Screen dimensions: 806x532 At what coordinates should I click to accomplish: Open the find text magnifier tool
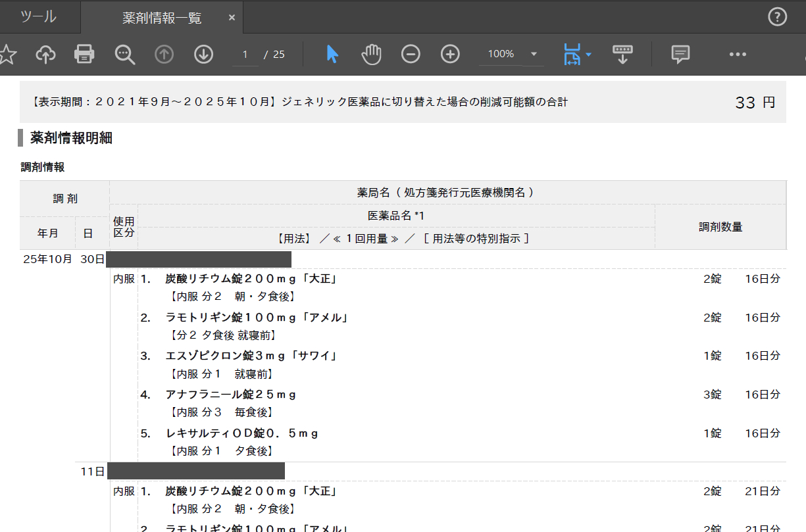[x=124, y=55]
